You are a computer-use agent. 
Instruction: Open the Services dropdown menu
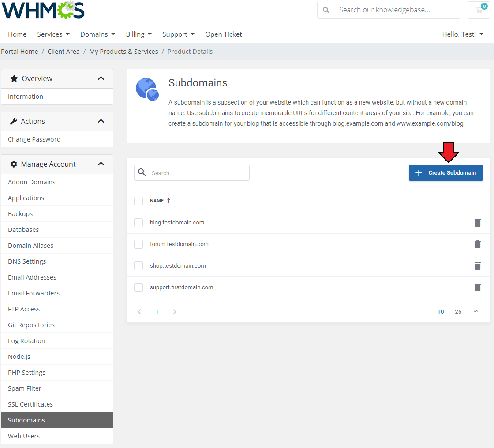coord(53,34)
